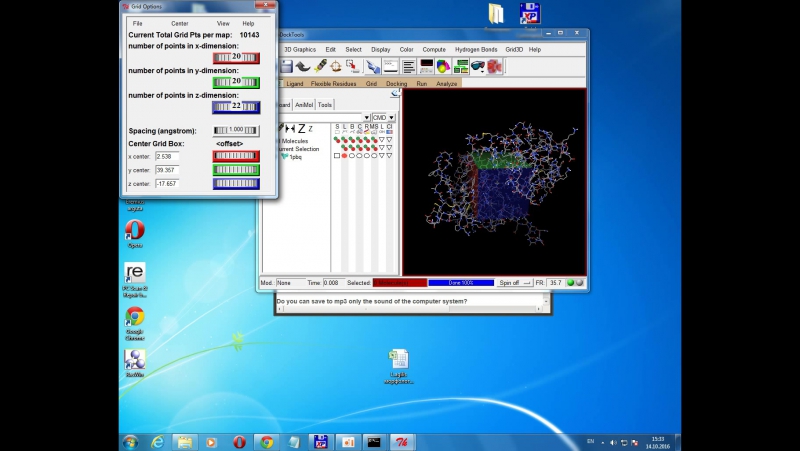Open the Grid tab in AutoDockTools
This screenshot has width=800, height=451.
(x=371, y=84)
